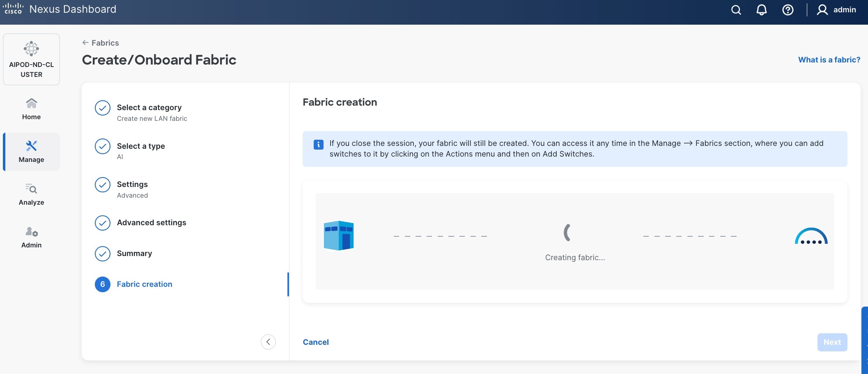
Task: Open the notifications bell
Action: pos(762,9)
